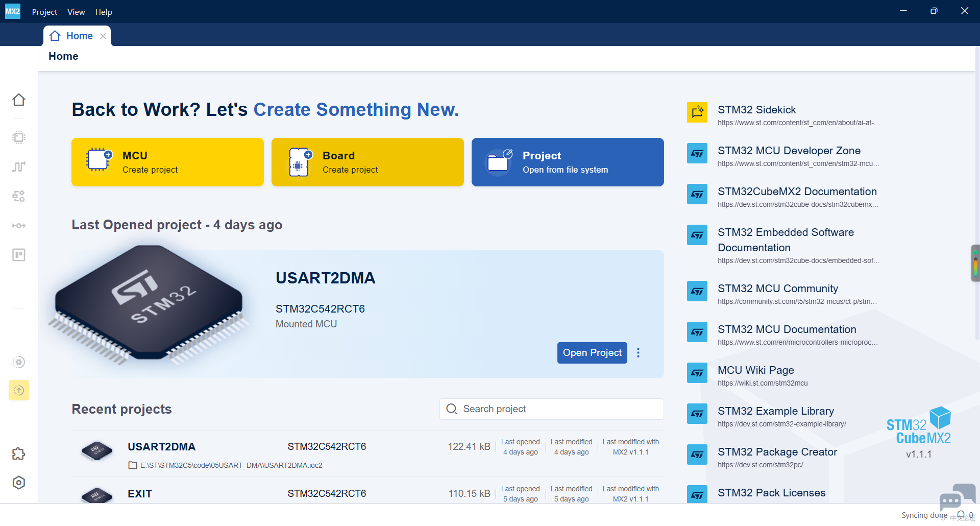This screenshot has height=526, width=980.
Task: Open the MCU chip view sidebar icon
Action: (19, 137)
